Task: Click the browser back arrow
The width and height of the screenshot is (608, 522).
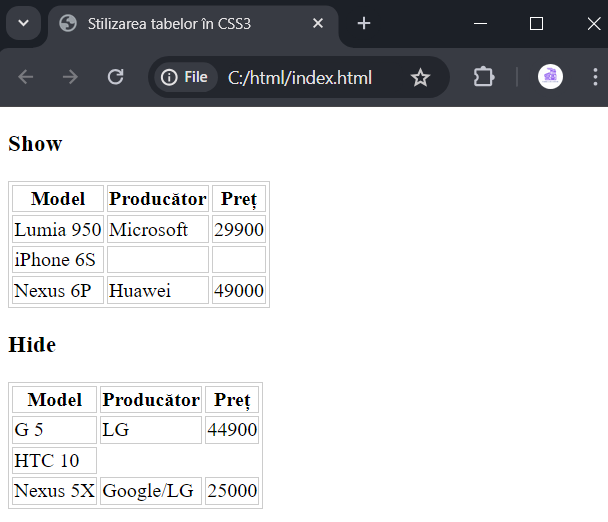Action: click(26, 77)
